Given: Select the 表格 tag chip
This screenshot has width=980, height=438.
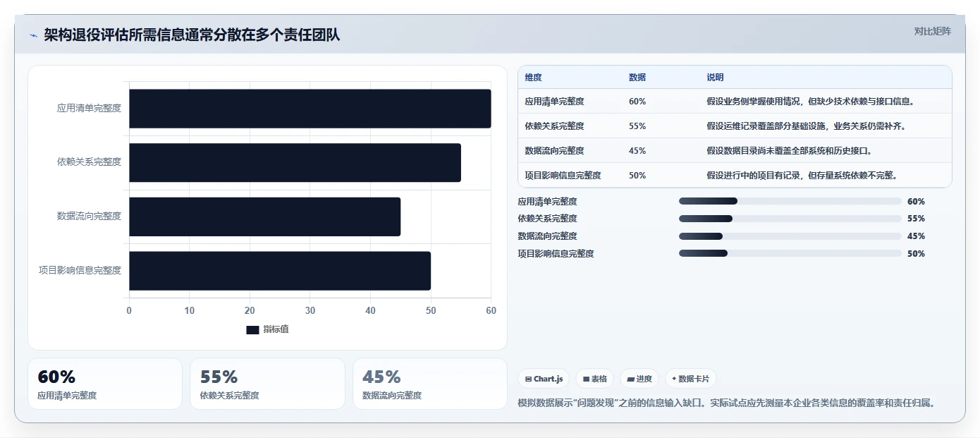Looking at the screenshot, I should (x=595, y=379).
